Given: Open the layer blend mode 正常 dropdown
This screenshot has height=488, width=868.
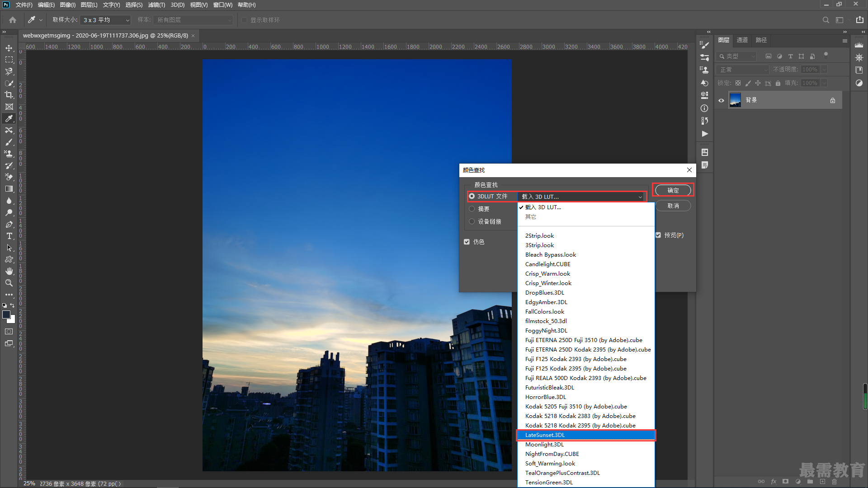Looking at the screenshot, I should point(743,70).
